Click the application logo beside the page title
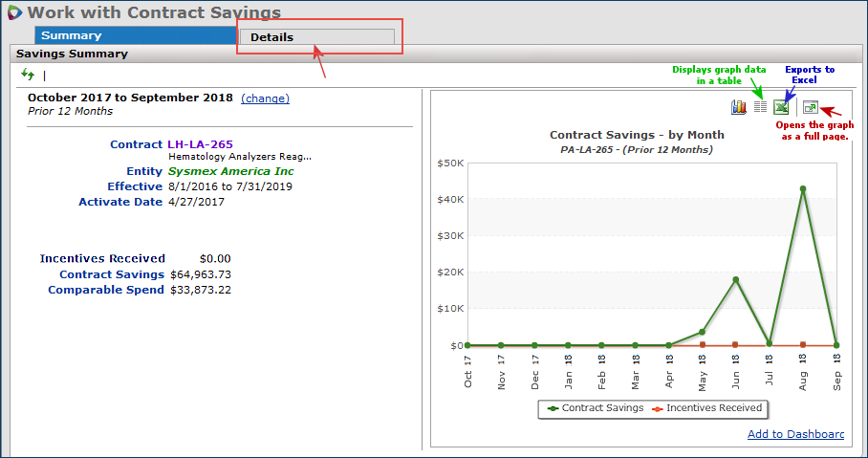 14,12
